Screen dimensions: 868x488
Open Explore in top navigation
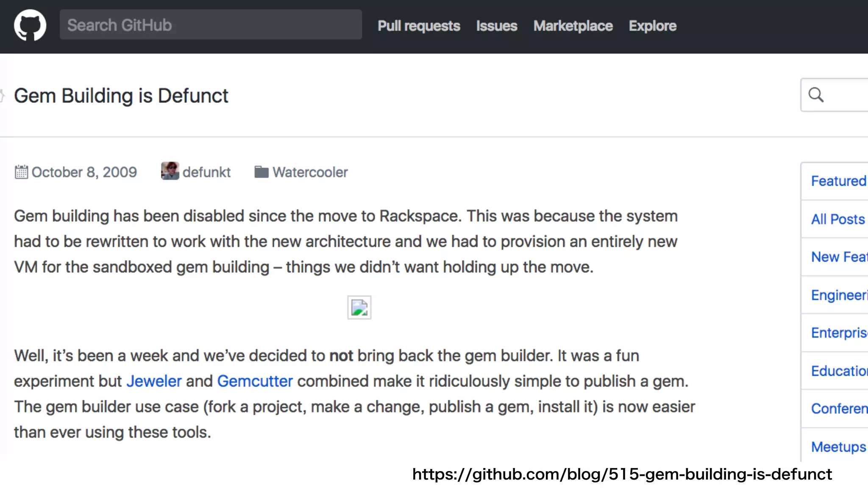(653, 26)
